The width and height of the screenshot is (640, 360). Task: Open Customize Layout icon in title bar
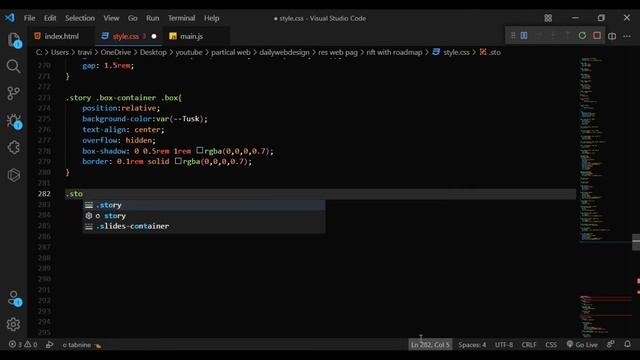548,18
